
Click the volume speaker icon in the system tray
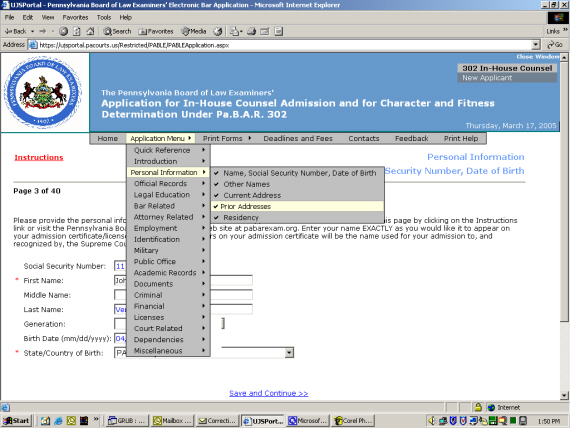[432, 421]
